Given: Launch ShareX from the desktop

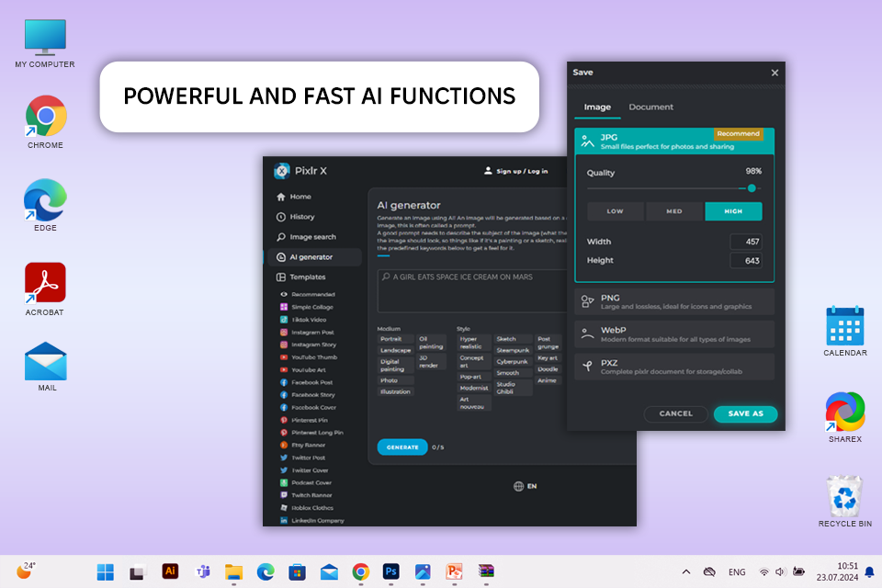Looking at the screenshot, I should click(x=845, y=417).
